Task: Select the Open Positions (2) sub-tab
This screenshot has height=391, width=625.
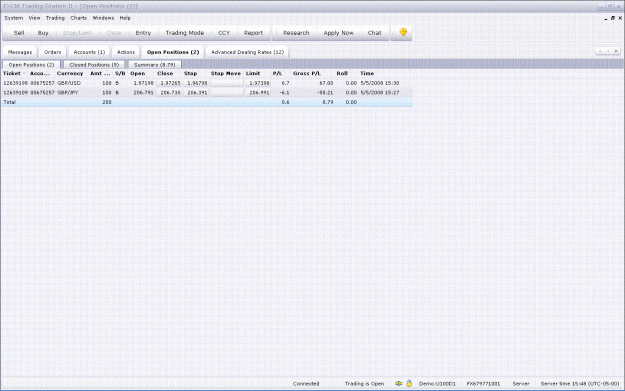Action: point(31,65)
